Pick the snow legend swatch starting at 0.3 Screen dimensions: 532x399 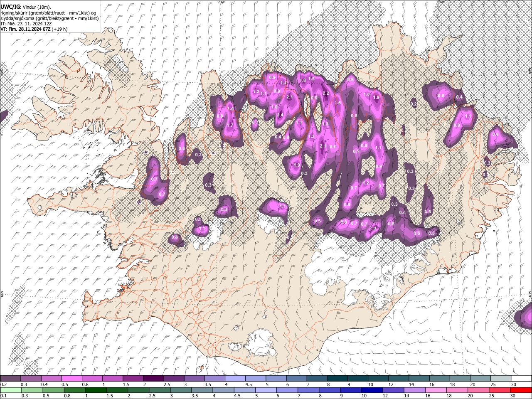click(x=31, y=379)
